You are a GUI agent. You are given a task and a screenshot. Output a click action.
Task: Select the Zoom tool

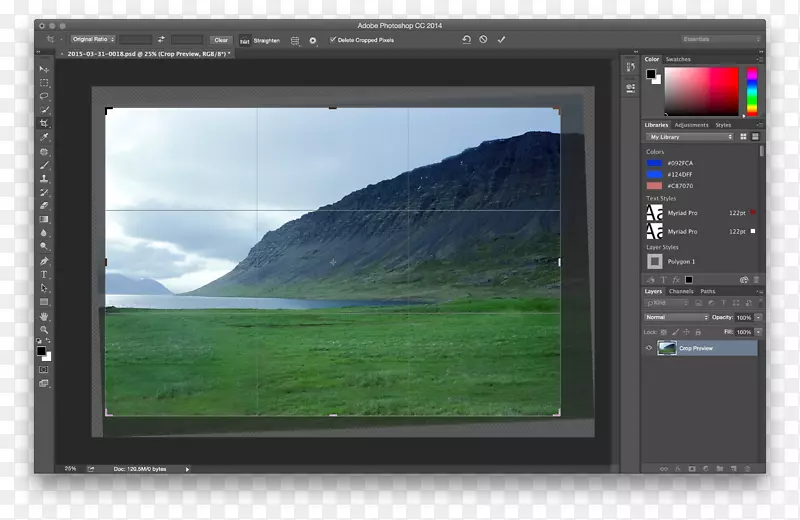44,329
